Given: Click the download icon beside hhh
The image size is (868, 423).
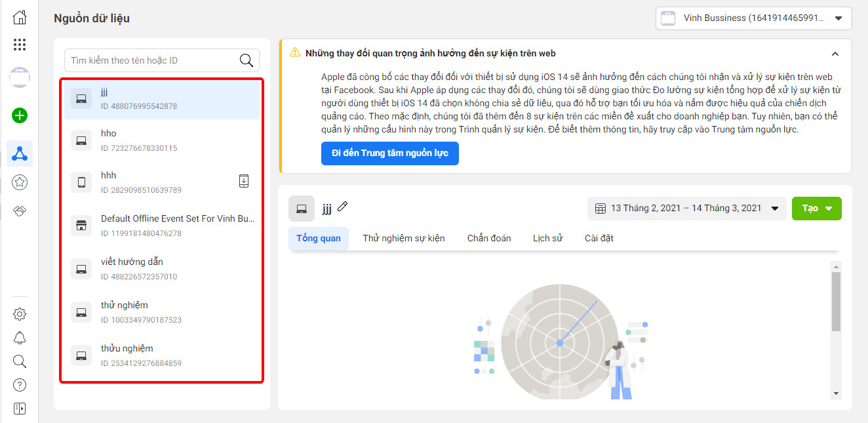Looking at the screenshot, I should pyautogui.click(x=243, y=182).
